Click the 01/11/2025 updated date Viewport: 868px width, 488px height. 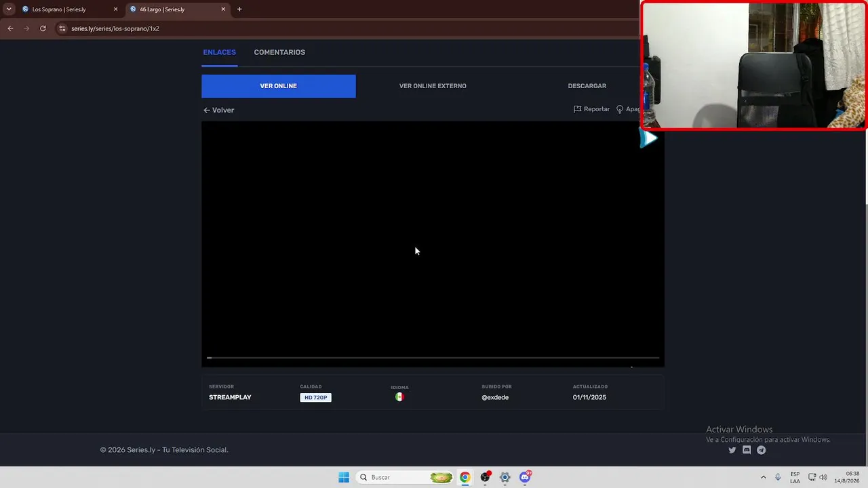589,397
